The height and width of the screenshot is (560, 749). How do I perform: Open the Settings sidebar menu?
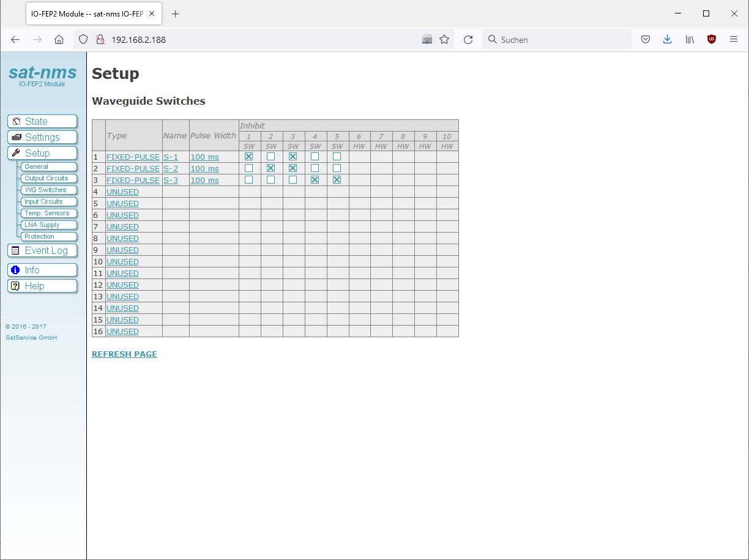click(x=42, y=137)
